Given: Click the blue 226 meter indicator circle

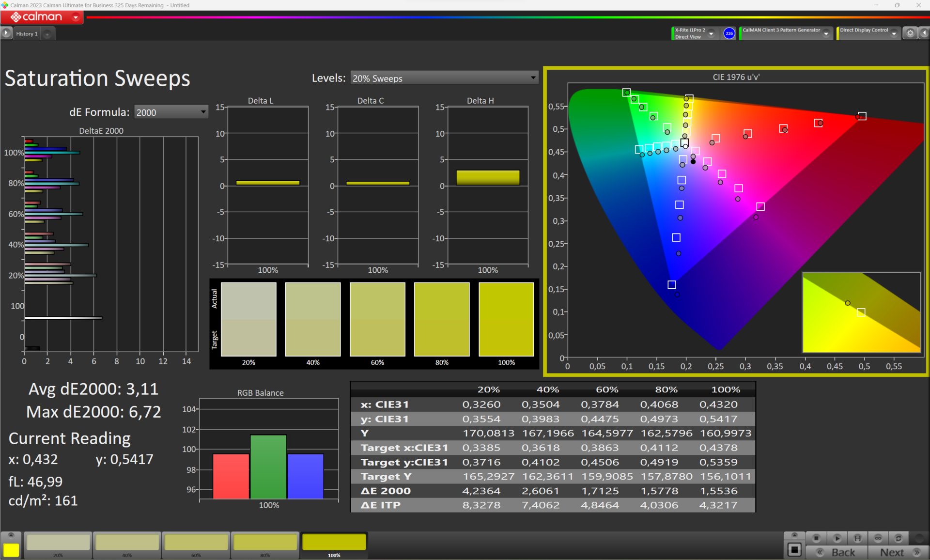Looking at the screenshot, I should pos(729,33).
